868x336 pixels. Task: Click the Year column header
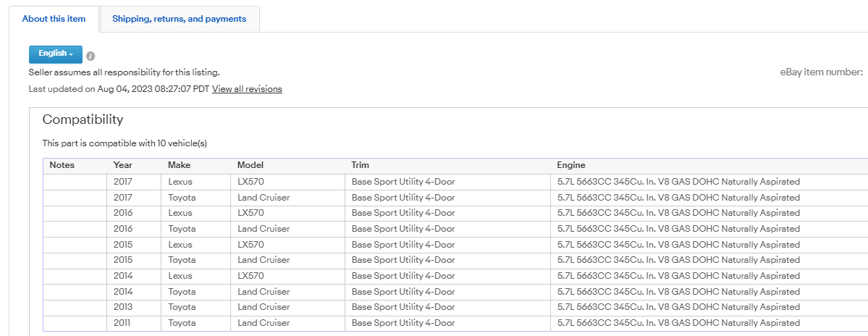[x=123, y=165]
